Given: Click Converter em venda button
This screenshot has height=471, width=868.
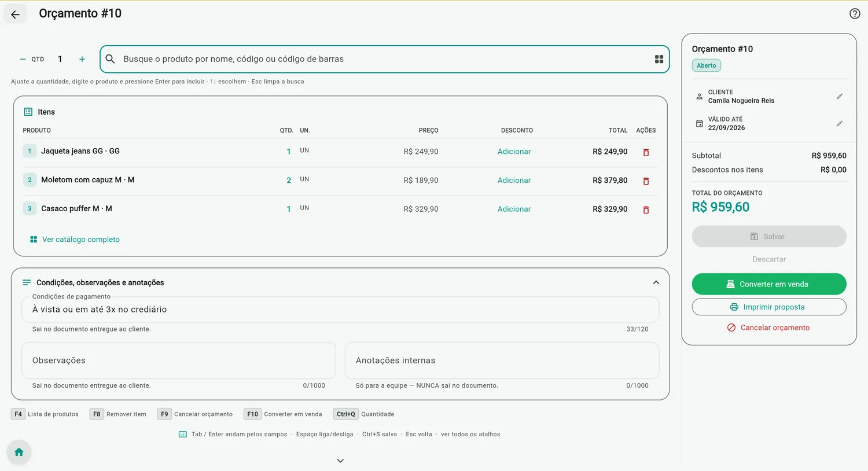Looking at the screenshot, I should pyautogui.click(x=769, y=284).
